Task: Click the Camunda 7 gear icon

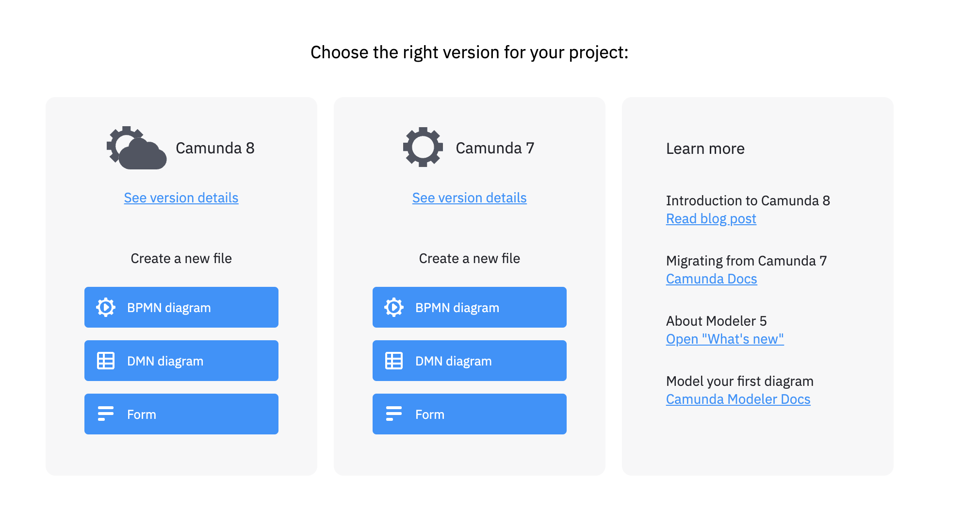Action: pyautogui.click(x=423, y=147)
